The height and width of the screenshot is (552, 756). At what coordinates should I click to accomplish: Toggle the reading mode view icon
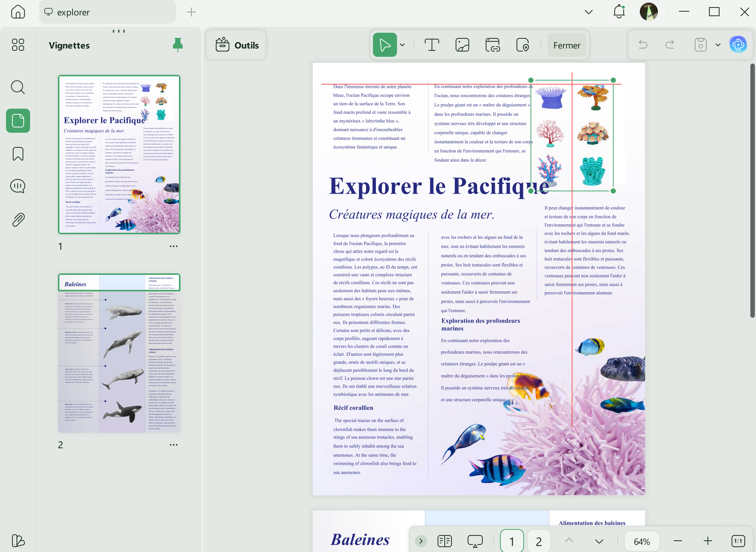pyautogui.click(x=445, y=541)
